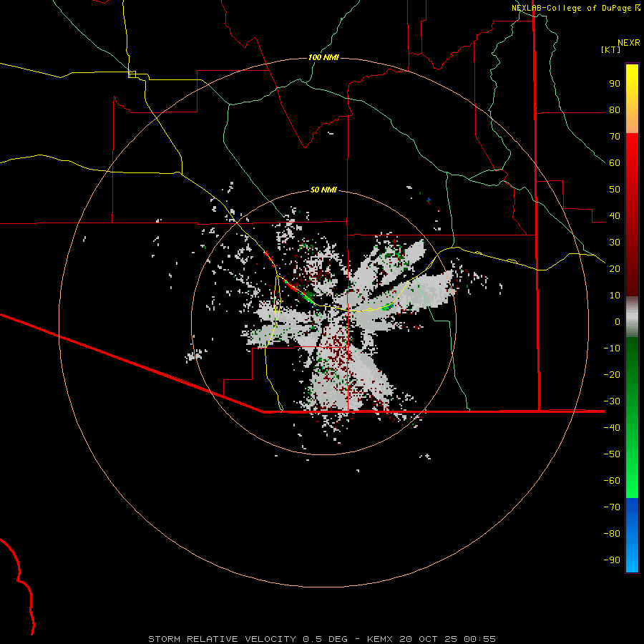The width and height of the screenshot is (644, 644).
Task: Click the -70 value on velocity scale
Action: pyautogui.click(x=612, y=507)
